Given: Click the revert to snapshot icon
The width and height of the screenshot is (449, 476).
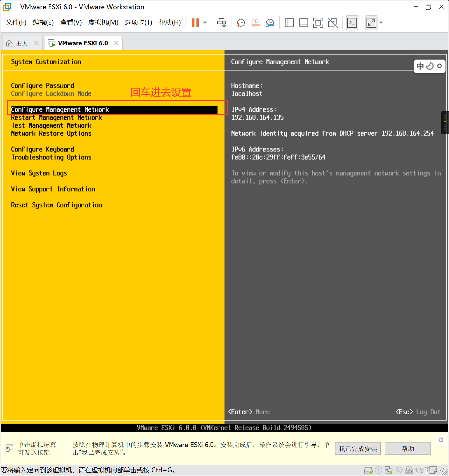Looking at the screenshot, I should pos(255,22).
